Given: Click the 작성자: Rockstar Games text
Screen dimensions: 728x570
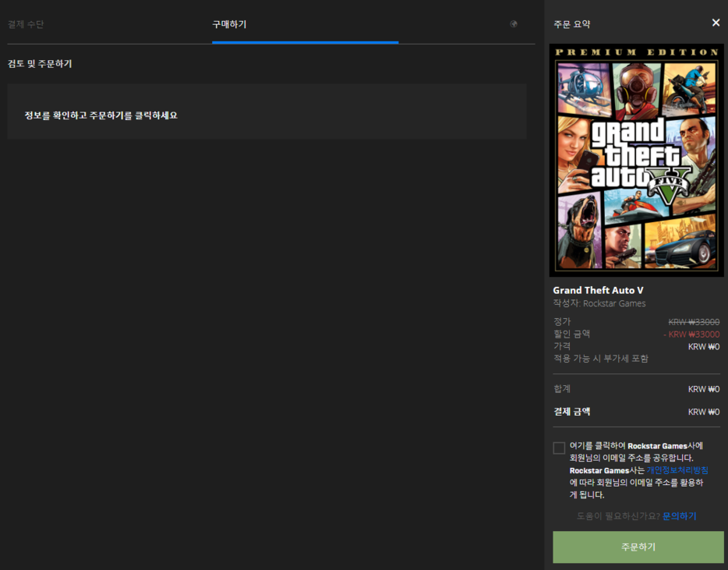Looking at the screenshot, I should [599, 303].
